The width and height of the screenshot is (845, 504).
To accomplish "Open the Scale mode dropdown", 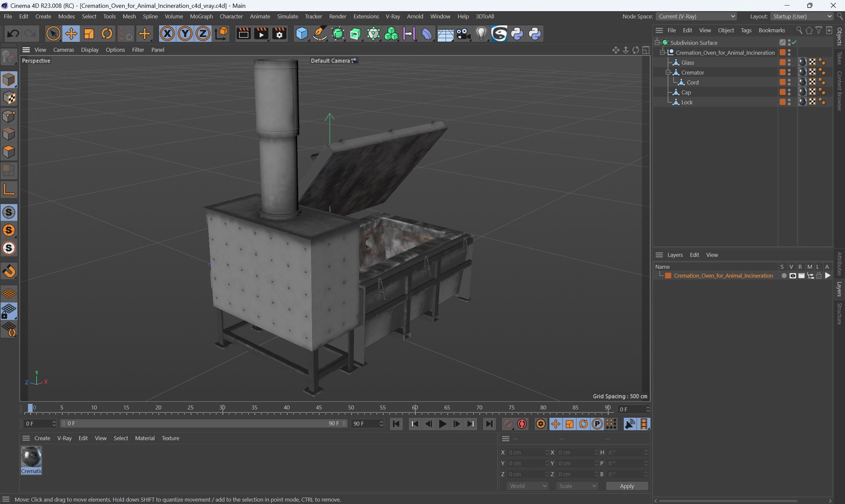I will pyautogui.click(x=577, y=486).
